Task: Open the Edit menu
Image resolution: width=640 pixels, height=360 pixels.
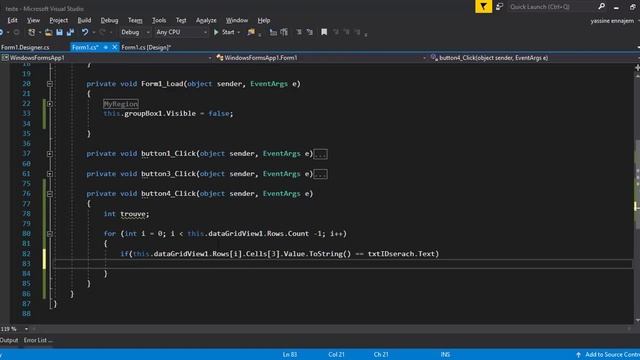Action: [x=13, y=20]
